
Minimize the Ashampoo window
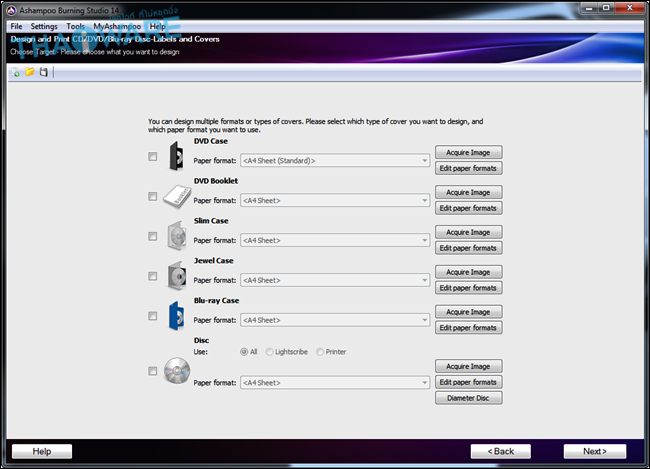[x=589, y=7]
